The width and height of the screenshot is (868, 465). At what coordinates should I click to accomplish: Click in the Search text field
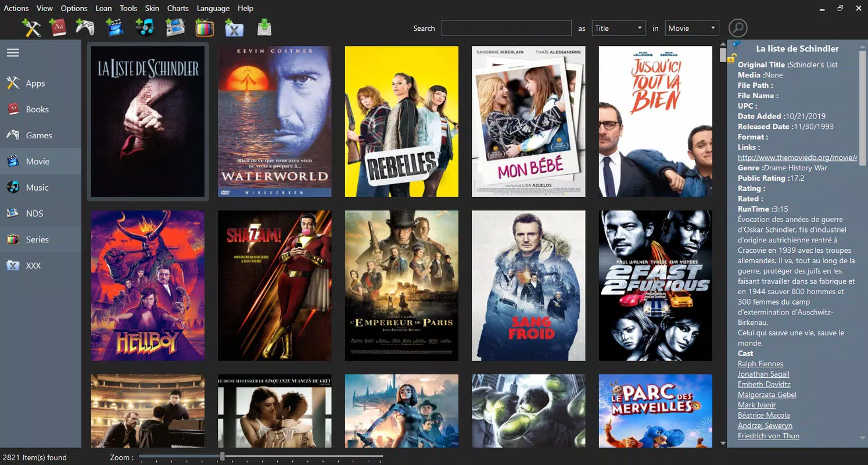(507, 28)
